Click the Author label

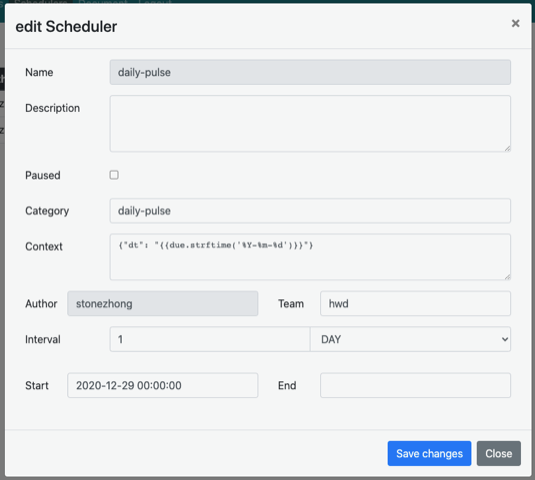41,304
